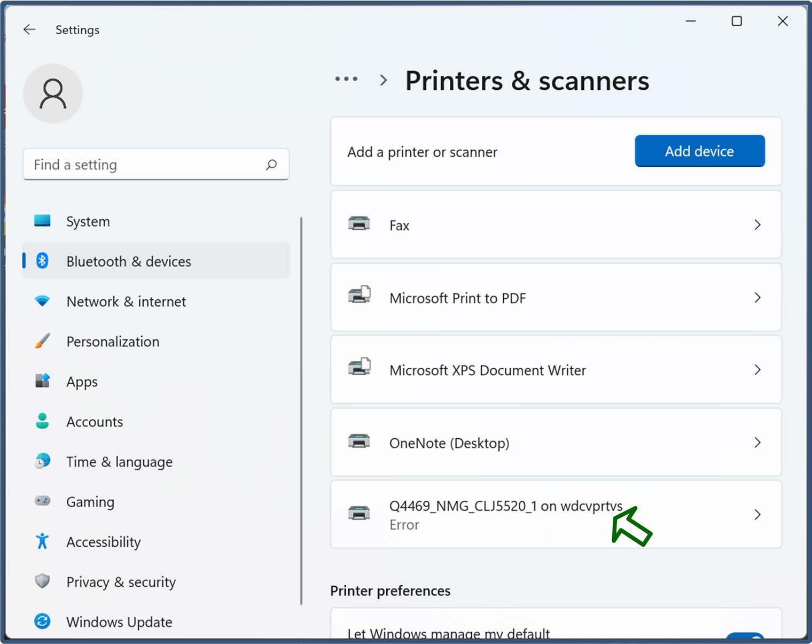Screen dimensions: 812x644
Task: Click the Time & language globe icon
Action: tap(42, 461)
